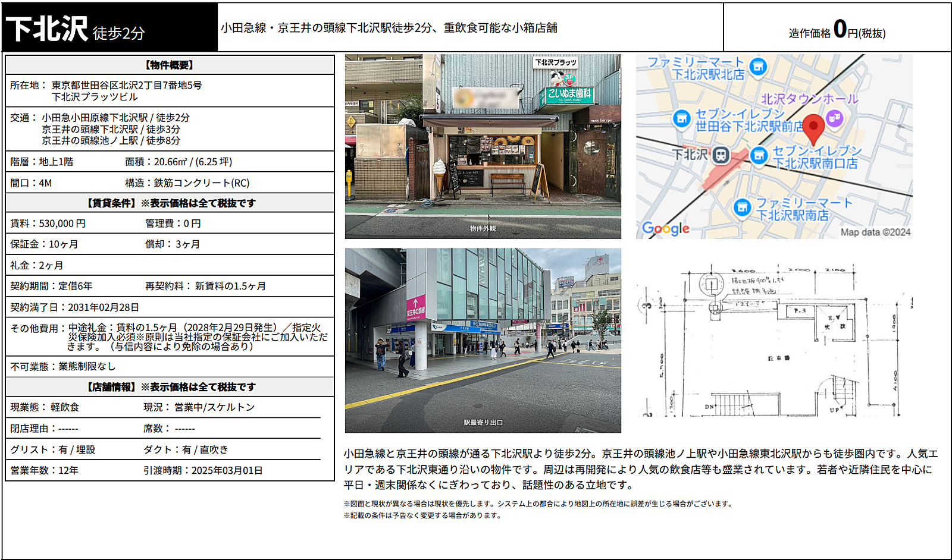Open the property exterior photo
This screenshot has height=560, width=952.
[x=483, y=146]
